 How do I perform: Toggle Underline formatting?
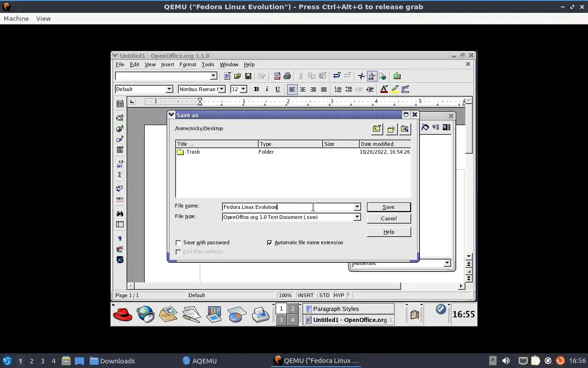click(277, 89)
